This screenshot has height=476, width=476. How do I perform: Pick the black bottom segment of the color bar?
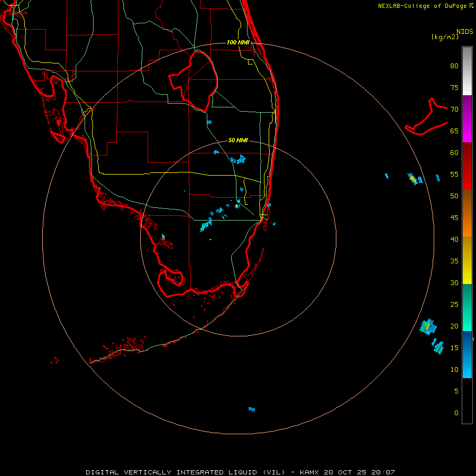(467, 401)
